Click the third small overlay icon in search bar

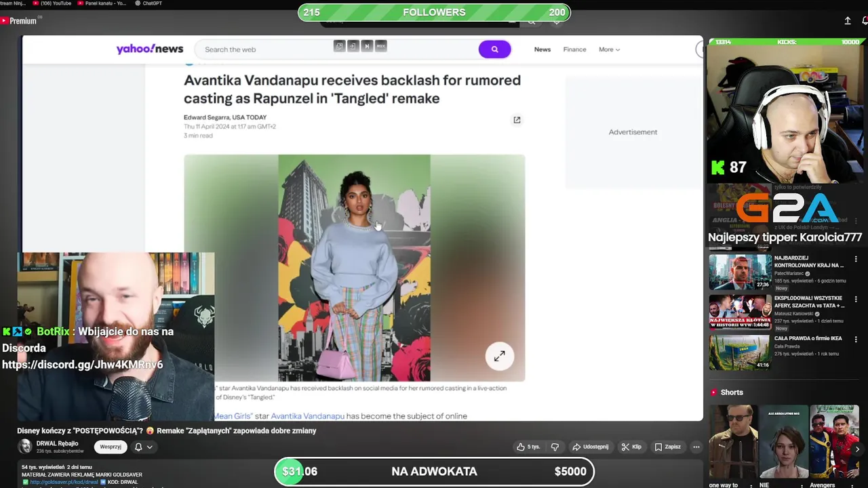(x=367, y=46)
